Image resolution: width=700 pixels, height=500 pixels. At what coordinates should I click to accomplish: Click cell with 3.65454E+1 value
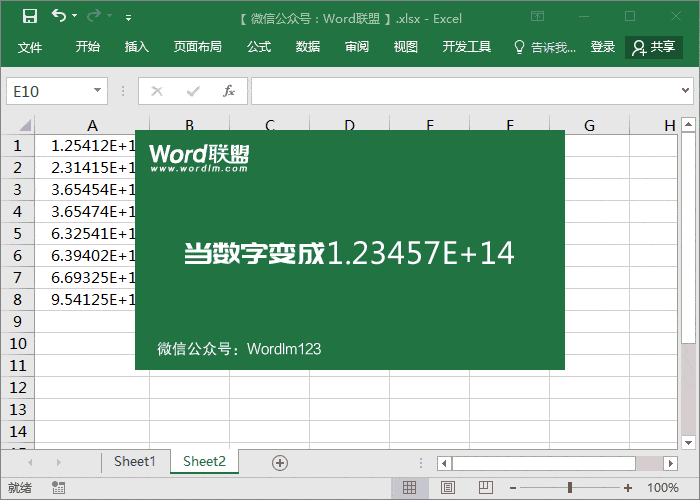(x=92, y=189)
